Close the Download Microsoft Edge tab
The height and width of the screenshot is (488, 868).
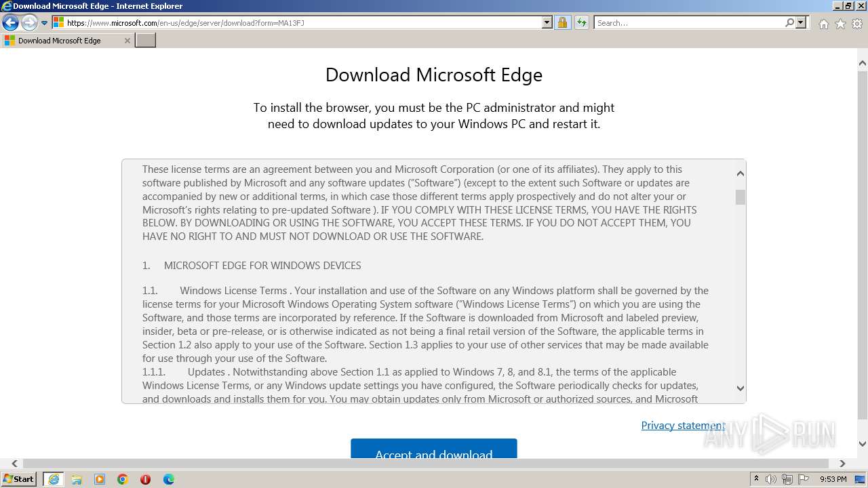pos(127,41)
